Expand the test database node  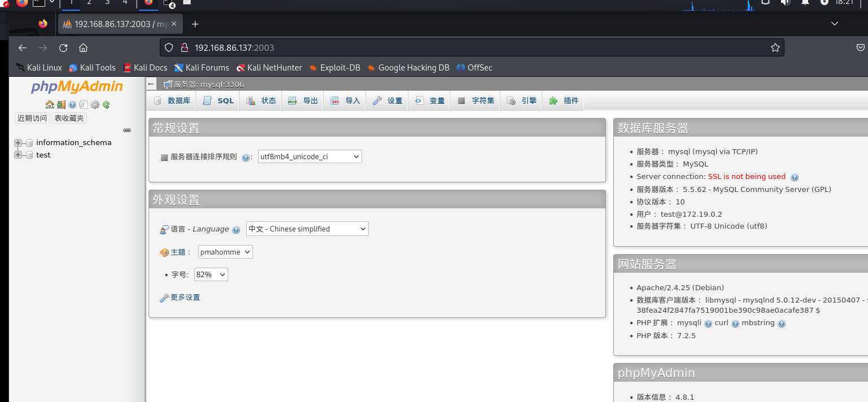[x=18, y=155]
